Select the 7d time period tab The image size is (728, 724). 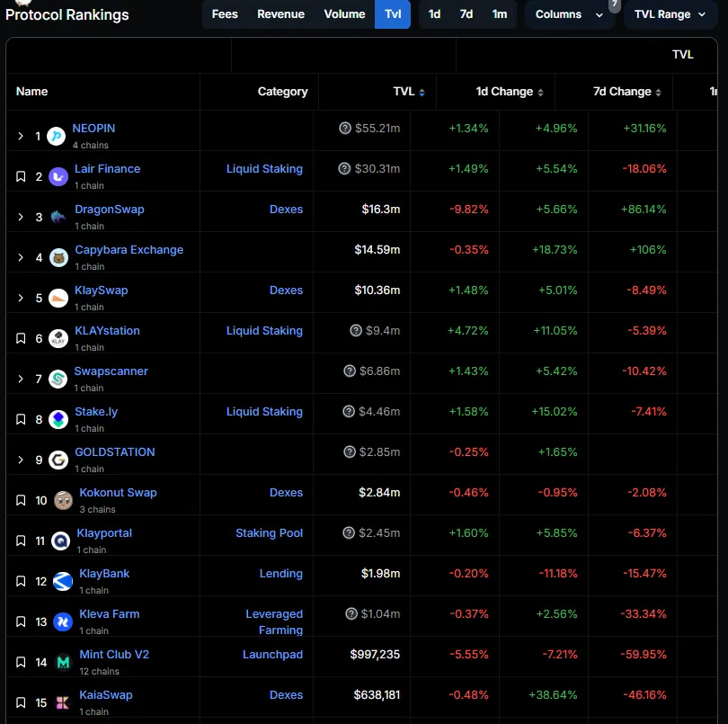[466, 14]
